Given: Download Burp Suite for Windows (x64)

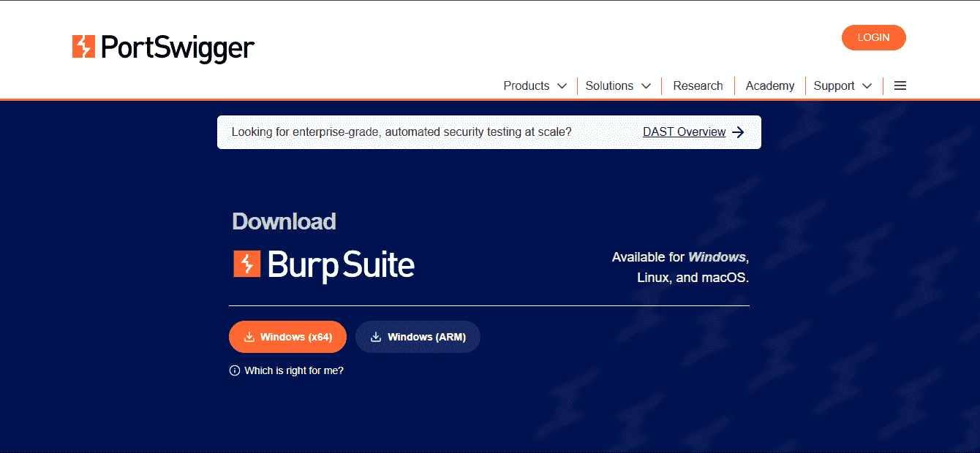Looking at the screenshot, I should 287,337.
